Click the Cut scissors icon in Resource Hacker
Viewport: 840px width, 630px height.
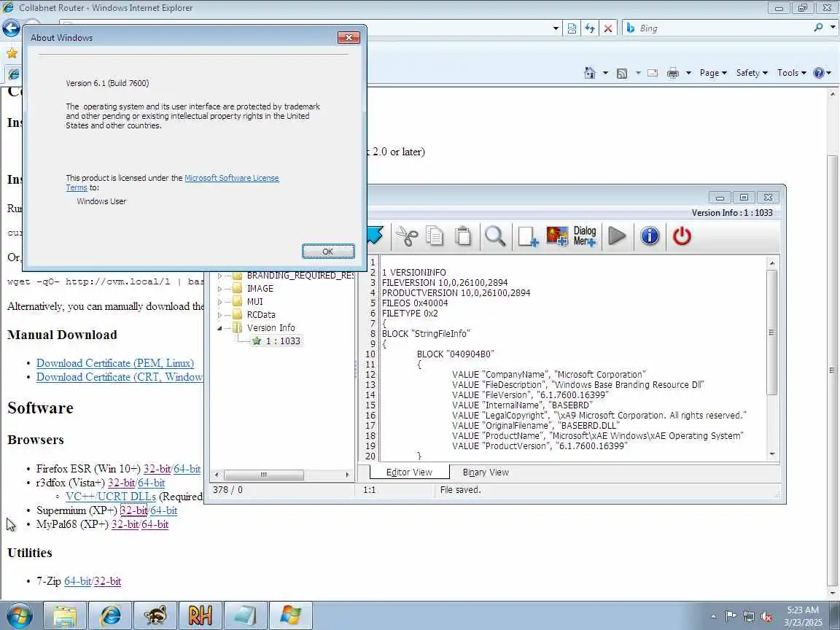point(407,236)
